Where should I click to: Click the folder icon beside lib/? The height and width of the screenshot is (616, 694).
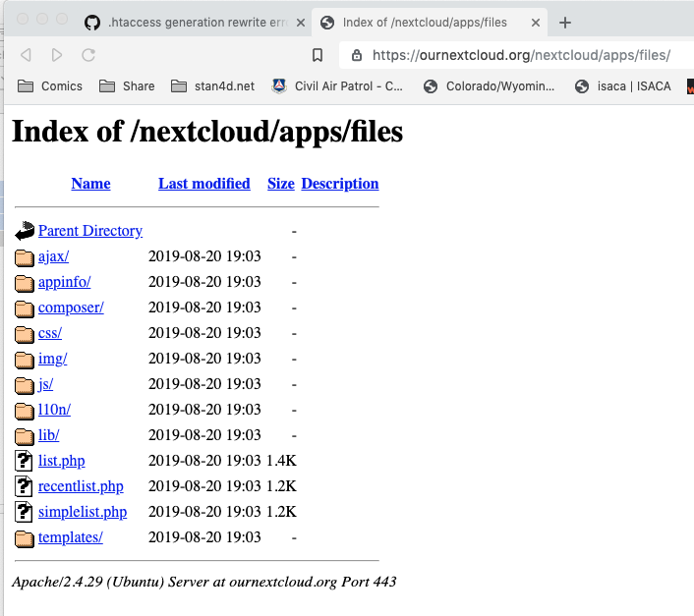(x=25, y=437)
